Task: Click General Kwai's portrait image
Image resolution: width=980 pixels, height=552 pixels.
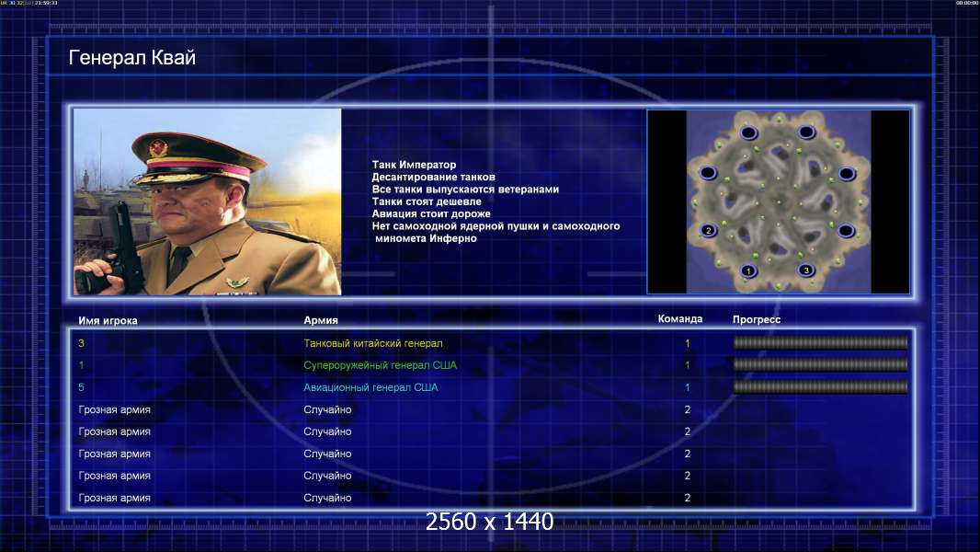Action: tap(208, 201)
